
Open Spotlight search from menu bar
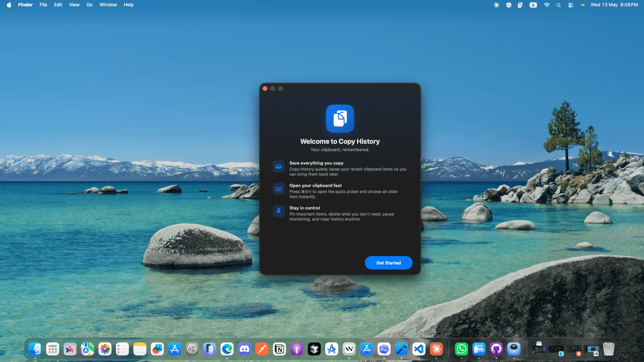(x=558, y=5)
